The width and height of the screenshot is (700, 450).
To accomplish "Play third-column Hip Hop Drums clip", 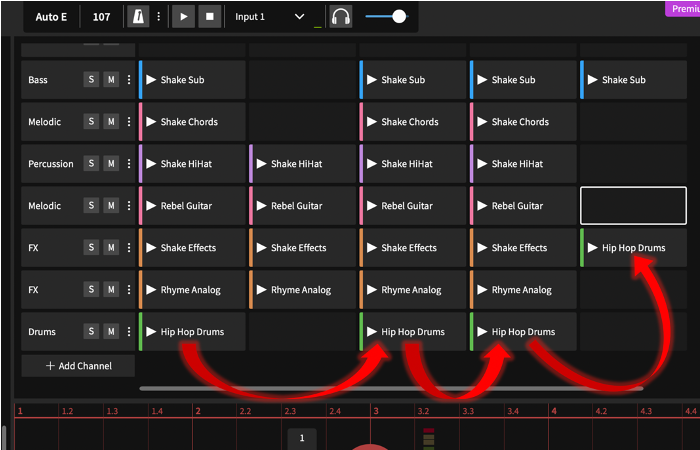I will (372, 332).
